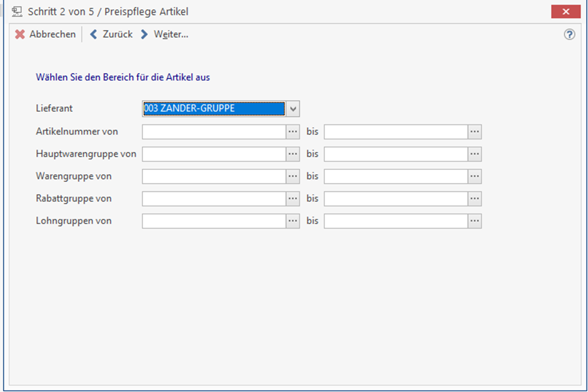This screenshot has height=392, width=588.
Task: Go back with the Zurück arrow
Action: (x=93, y=34)
